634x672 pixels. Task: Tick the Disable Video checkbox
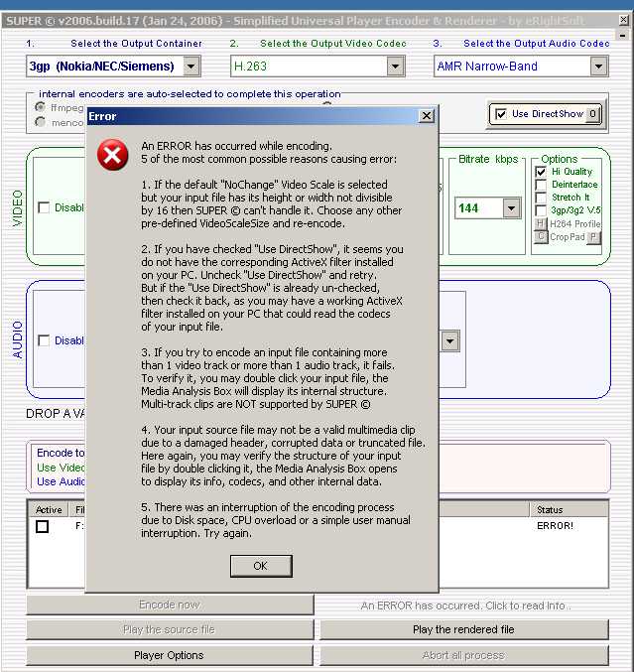pos(44,207)
